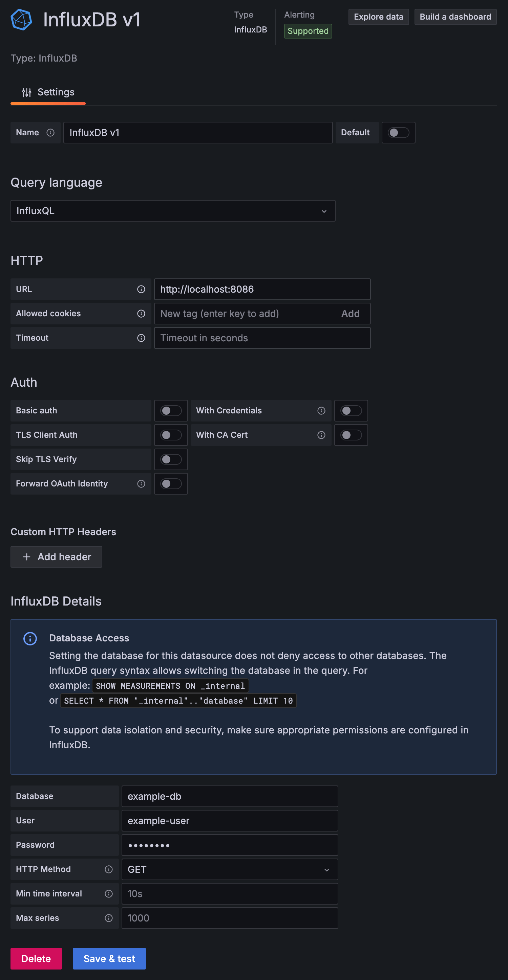Turn on the Basic auth switch

[x=171, y=410]
